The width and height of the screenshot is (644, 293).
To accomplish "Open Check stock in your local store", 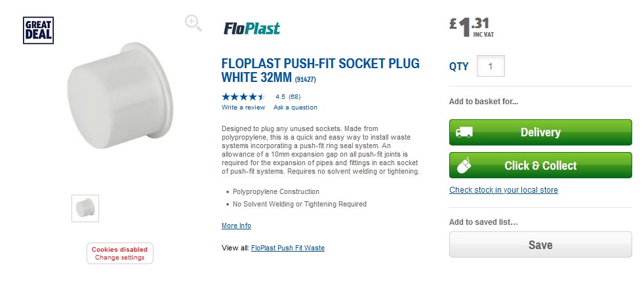I will (x=503, y=190).
